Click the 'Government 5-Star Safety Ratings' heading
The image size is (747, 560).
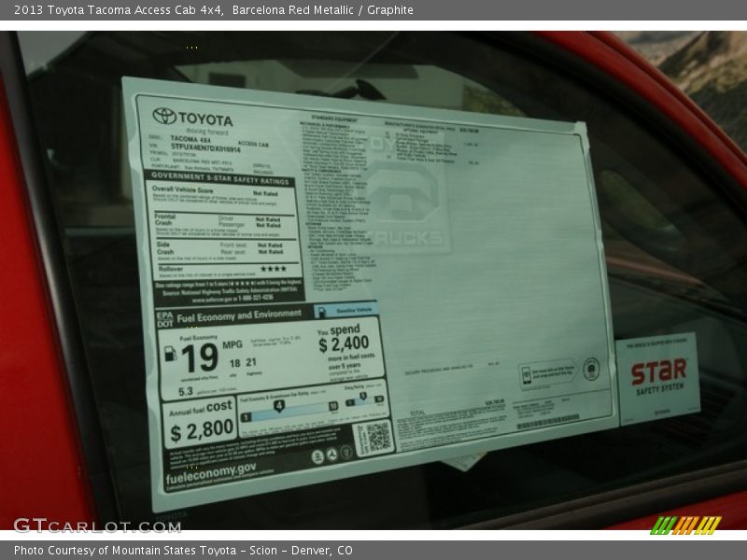219,178
